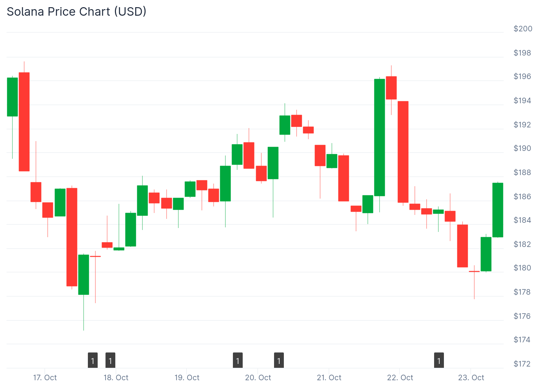Click the first green candle at left edge
The height and width of the screenshot is (392, 537).
12,97
